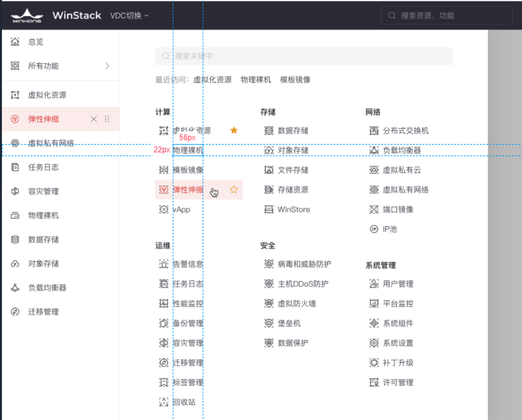Image resolution: width=522 pixels, height=420 pixels.
Task: Click the magnifier icon in top search bar
Action: tap(392, 16)
